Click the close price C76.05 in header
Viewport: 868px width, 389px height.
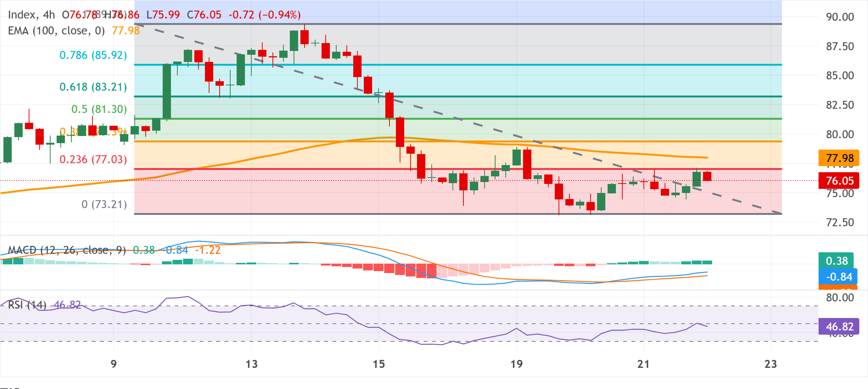(x=204, y=15)
